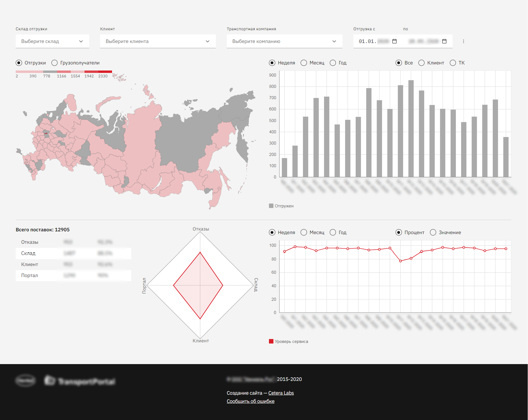This screenshot has width=528, height=420.
Task: Filter bar chart by 'ТК' radio option
Action: [453, 63]
